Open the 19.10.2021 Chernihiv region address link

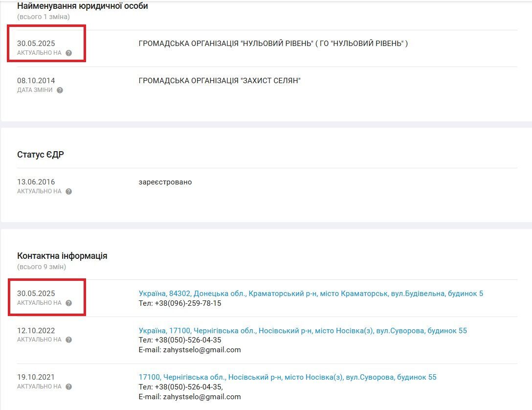tap(288, 377)
